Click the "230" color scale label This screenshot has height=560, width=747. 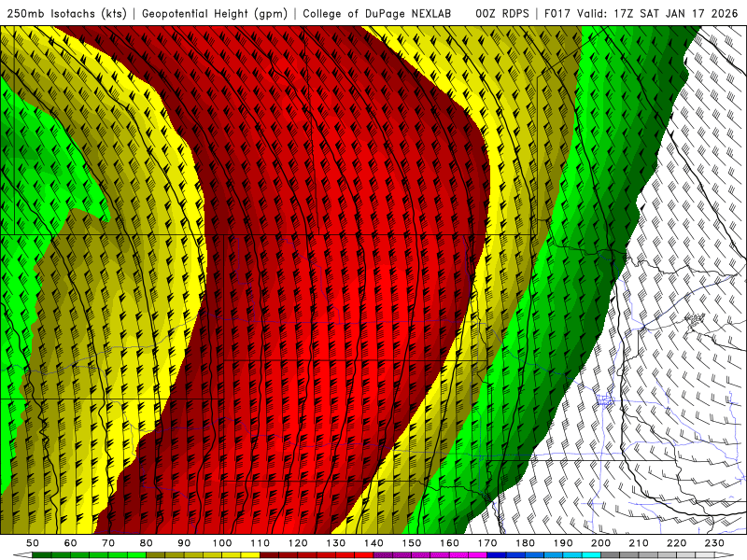pos(714,543)
